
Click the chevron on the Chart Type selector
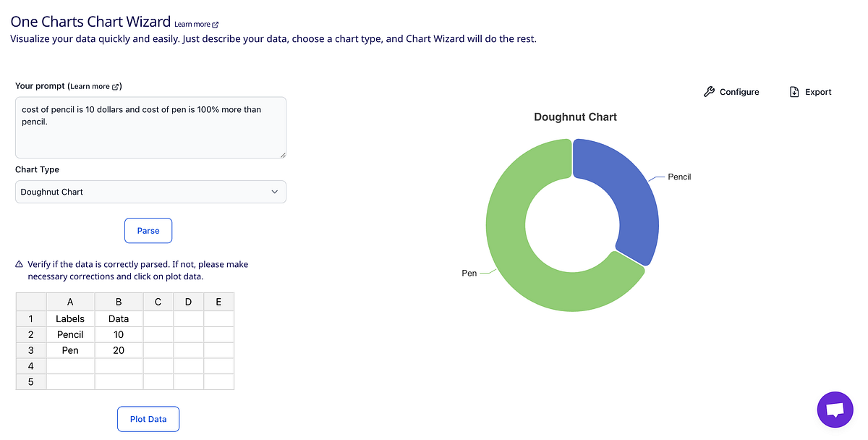pyautogui.click(x=274, y=191)
